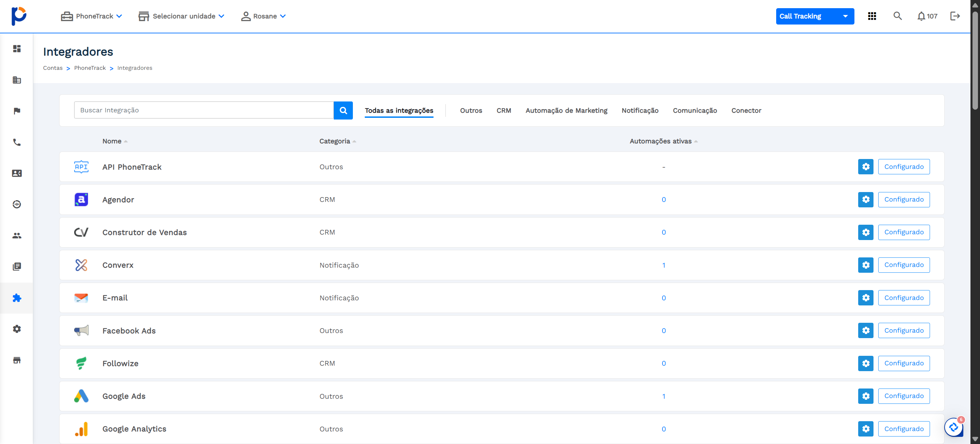Click Configurado button for Facebook Ads
The image size is (980, 444).
(903, 331)
